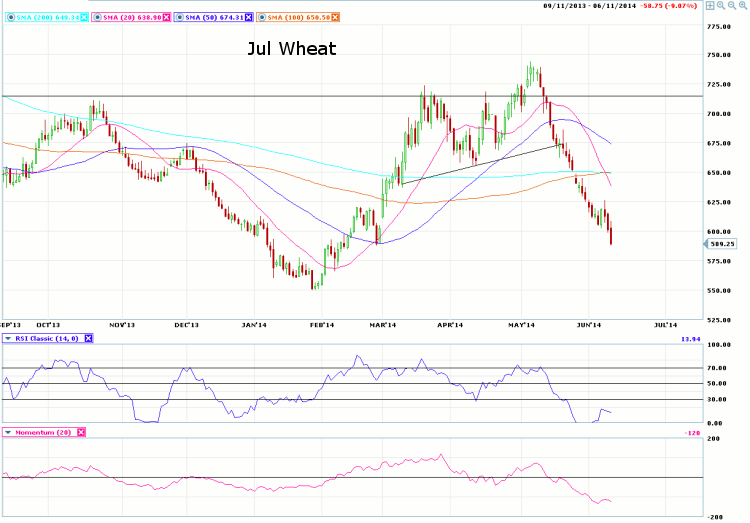Image resolution: width=750 pixels, height=523 pixels.
Task: Remove the Momentum (20) panel
Action: click(81, 432)
